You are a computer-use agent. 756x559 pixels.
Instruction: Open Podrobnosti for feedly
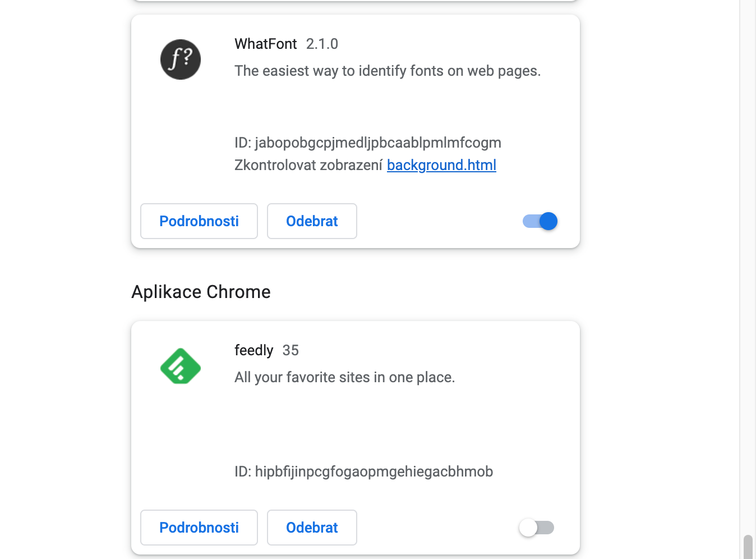199,528
